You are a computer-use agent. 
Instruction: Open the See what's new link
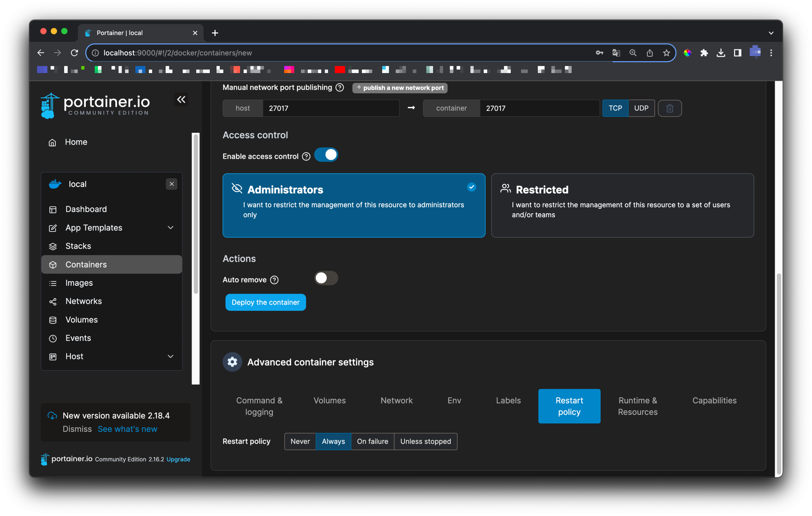click(127, 429)
